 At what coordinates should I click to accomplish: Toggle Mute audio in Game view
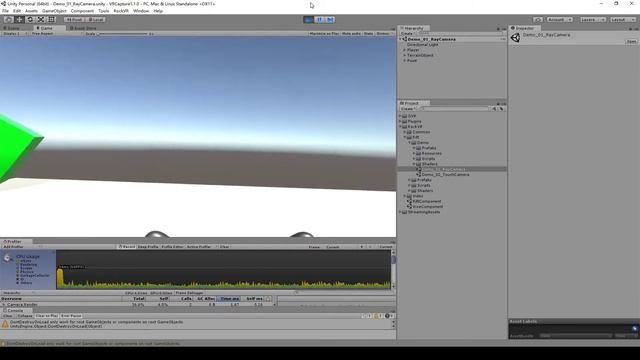(x=351, y=33)
